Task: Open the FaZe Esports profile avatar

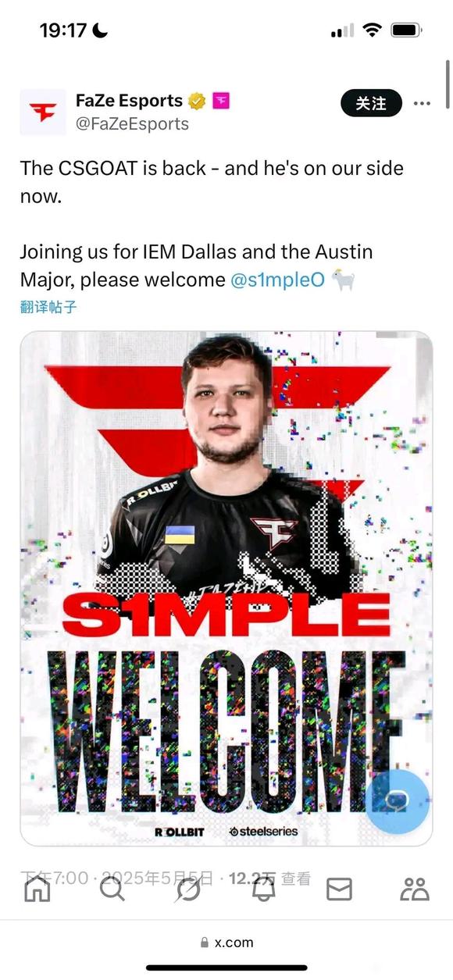Action: [x=43, y=112]
